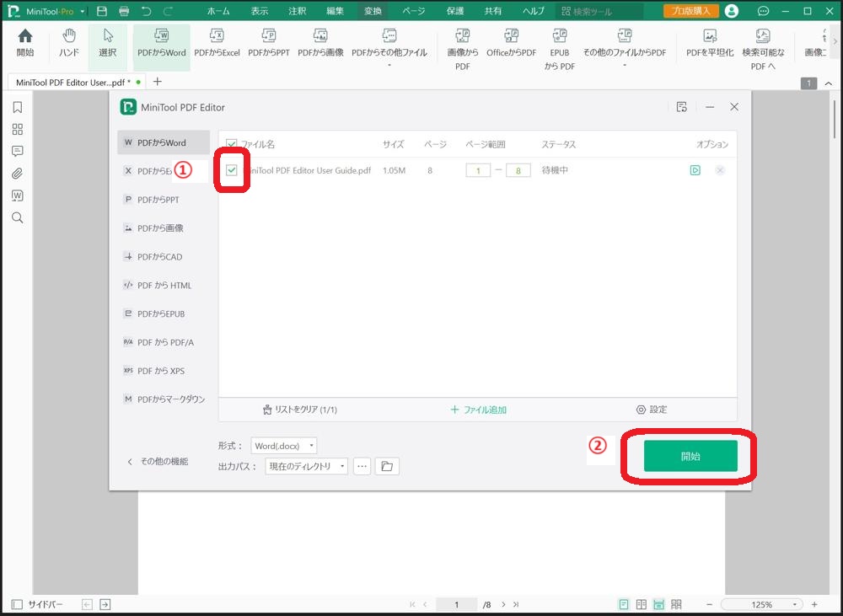Open the comments sidebar panel
The height and width of the screenshot is (616, 843).
pos(17,151)
